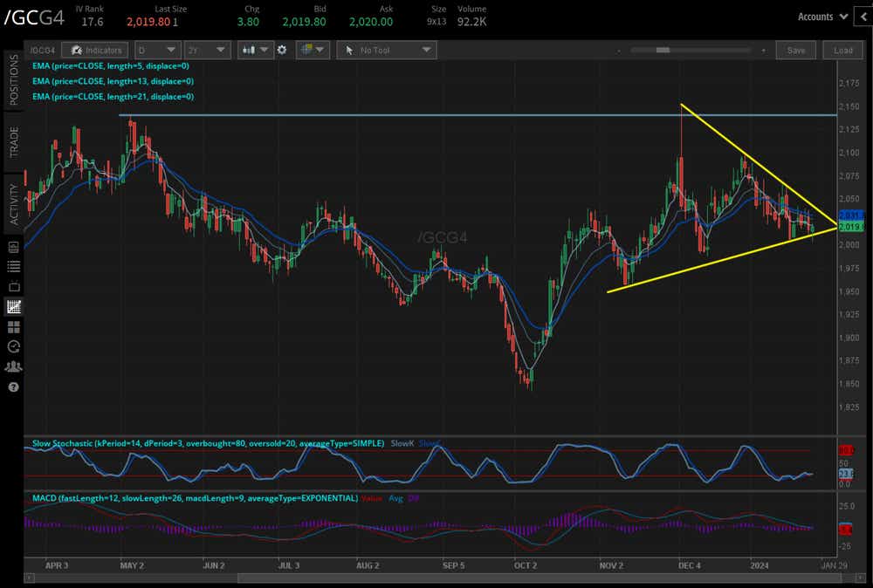The image size is (873, 588).
Task: Click the four-tile grid icon in sidebar
Action: click(x=14, y=326)
